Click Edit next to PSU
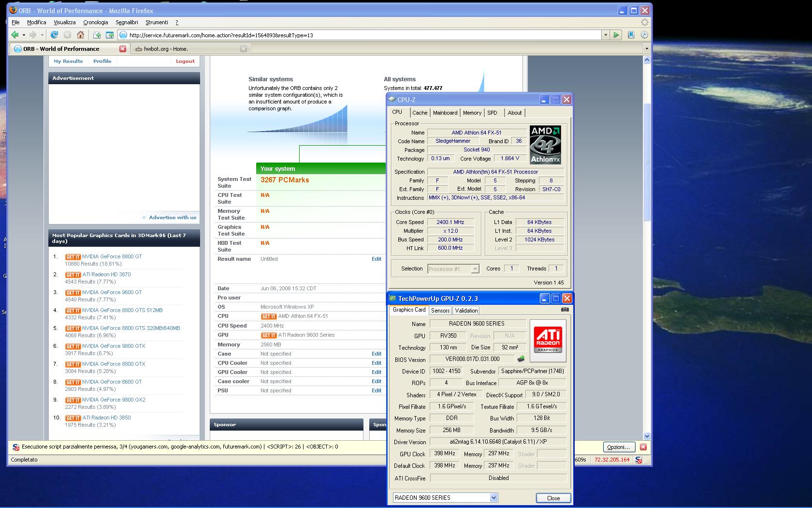 [377, 391]
